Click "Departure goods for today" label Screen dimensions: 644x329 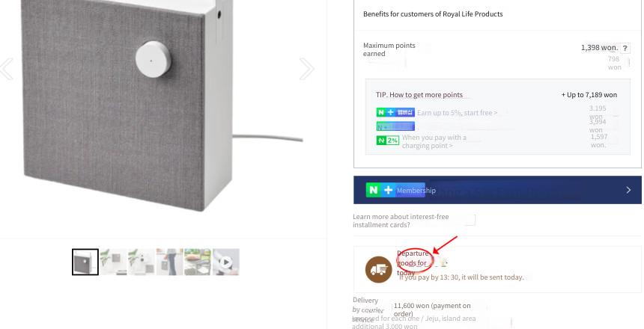(413, 263)
